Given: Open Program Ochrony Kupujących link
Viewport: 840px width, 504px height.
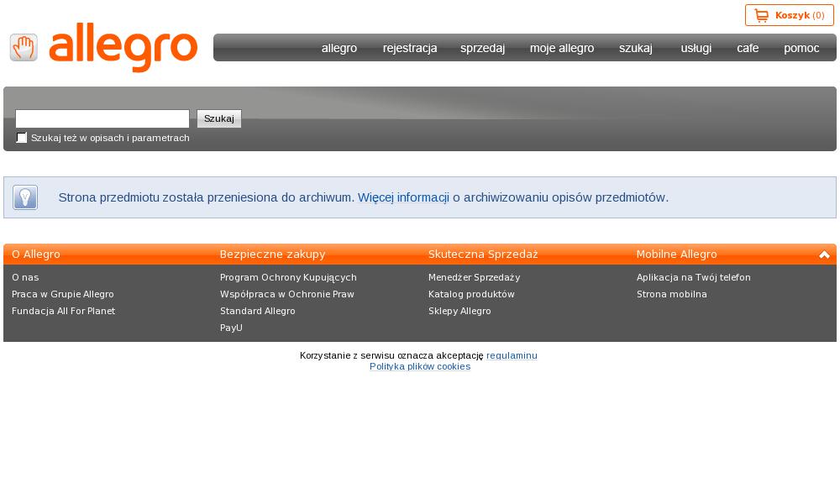Looking at the screenshot, I should click(x=288, y=277).
